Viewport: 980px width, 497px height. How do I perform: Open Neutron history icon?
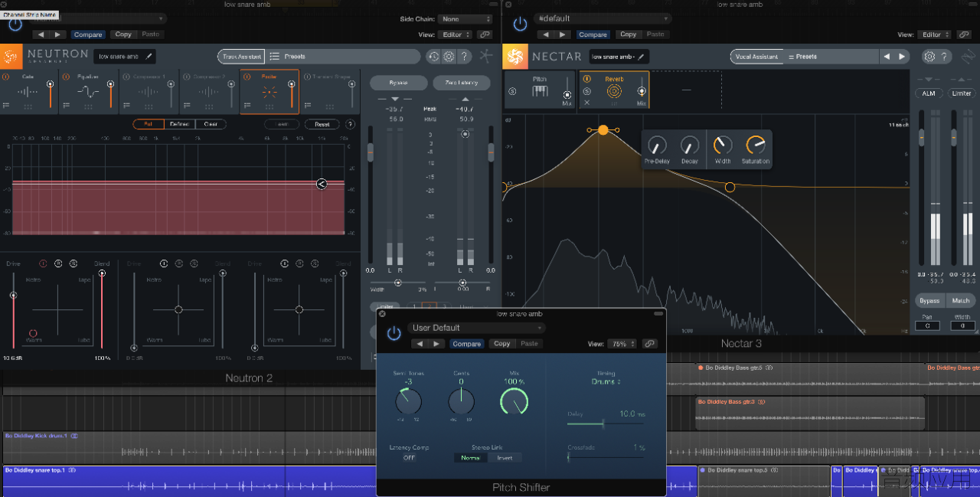(433, 56)
